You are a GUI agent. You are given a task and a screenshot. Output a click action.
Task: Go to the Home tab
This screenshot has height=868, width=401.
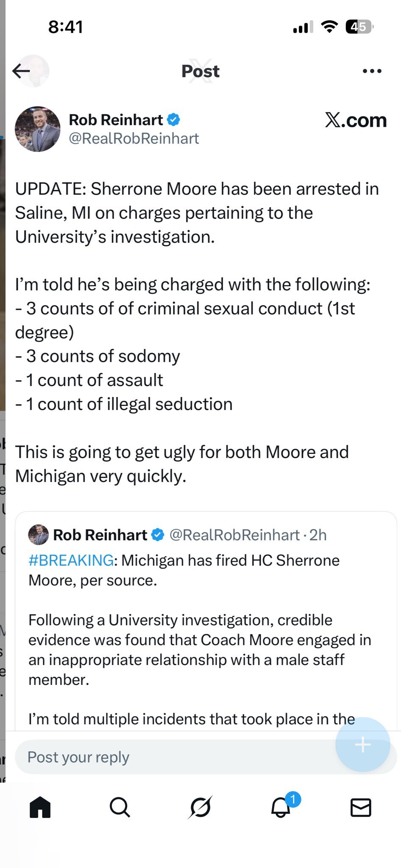pyautogui.click(x=40, y=807)
